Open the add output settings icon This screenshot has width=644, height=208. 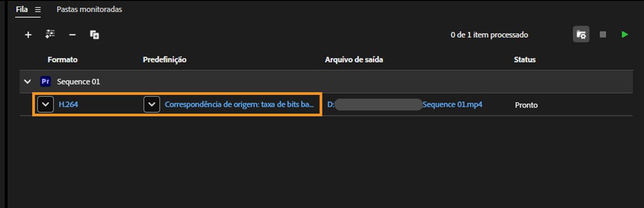click(x=50, y=34)
